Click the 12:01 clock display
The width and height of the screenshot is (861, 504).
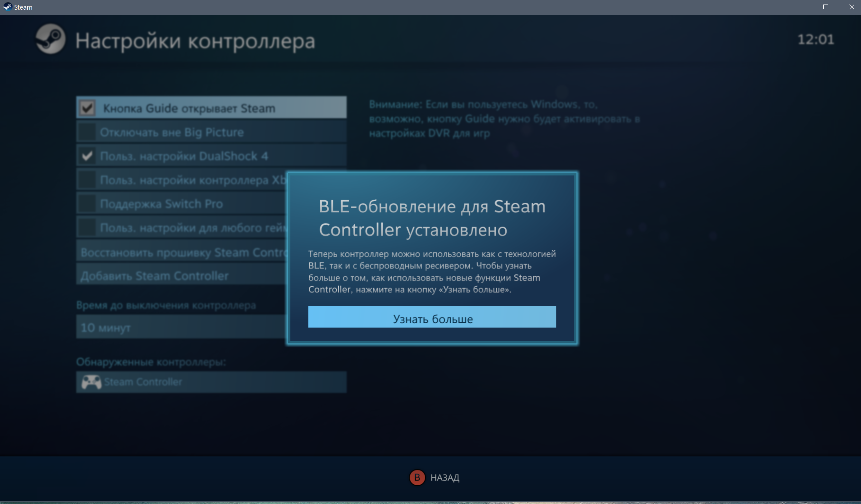click(x=816, y=40)
